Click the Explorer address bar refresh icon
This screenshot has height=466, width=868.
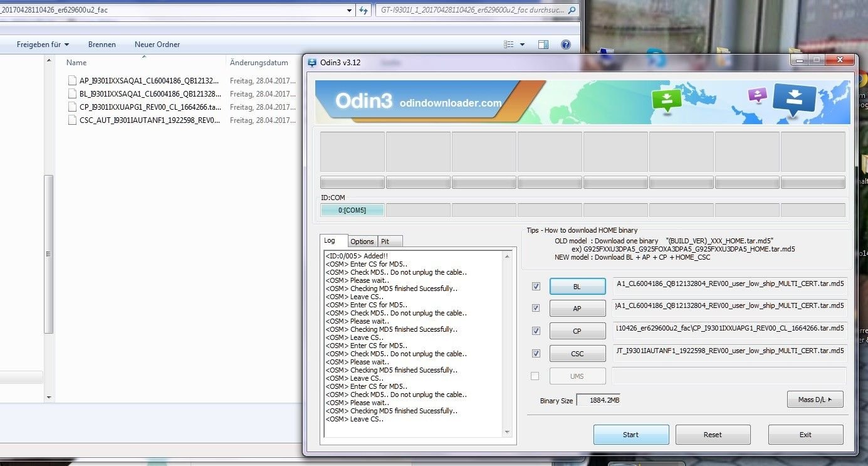[x=363, y=10]
